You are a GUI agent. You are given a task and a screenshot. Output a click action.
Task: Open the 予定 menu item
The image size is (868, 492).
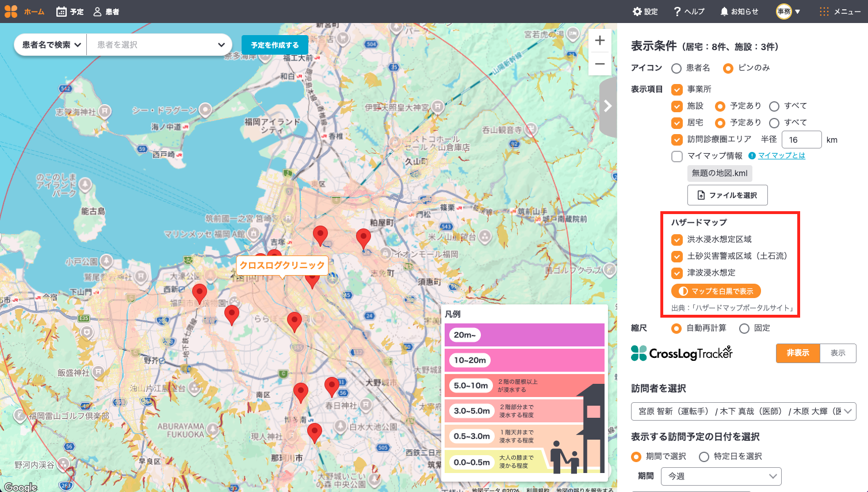tap(77, 12)
